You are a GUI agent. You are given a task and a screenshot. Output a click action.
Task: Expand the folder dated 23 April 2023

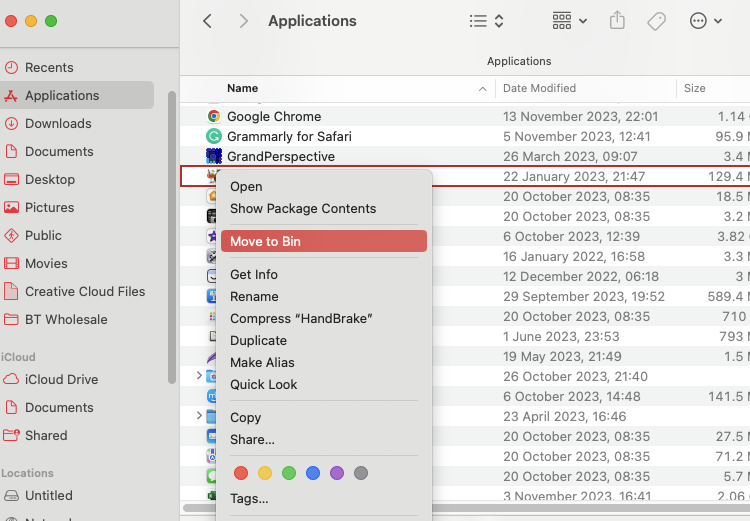(199, 416)
